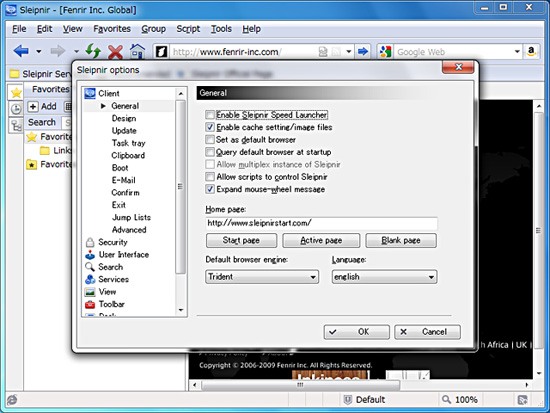The height and width of the screenshot is (413, 550).
Task: Click the Amazon search icon
Action: 531,52
